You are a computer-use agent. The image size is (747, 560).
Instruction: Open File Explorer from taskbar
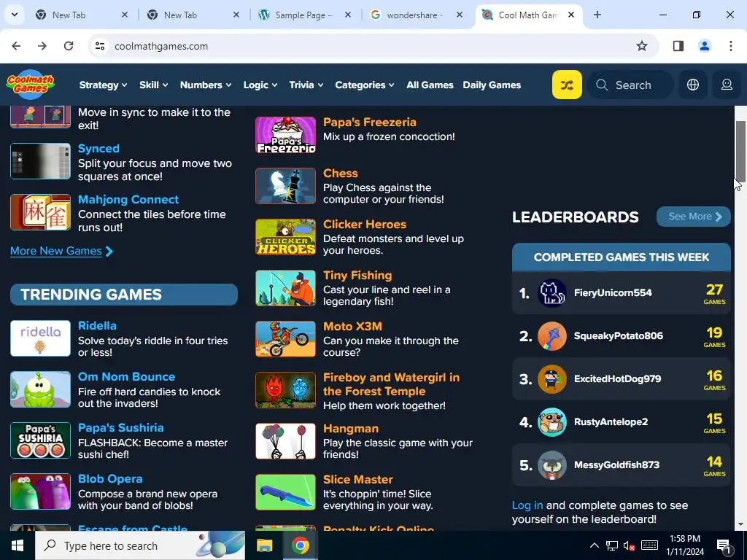[x=264, y=545]
